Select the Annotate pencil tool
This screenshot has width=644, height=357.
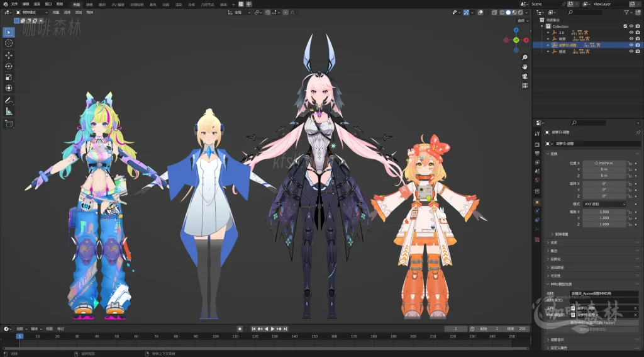(9, 100)
